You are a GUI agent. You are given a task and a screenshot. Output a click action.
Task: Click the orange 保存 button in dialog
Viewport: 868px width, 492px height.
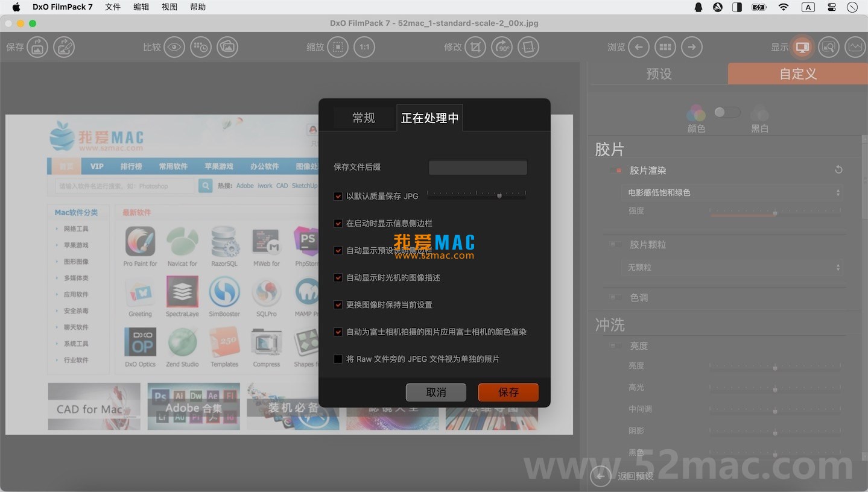(508, 393)
